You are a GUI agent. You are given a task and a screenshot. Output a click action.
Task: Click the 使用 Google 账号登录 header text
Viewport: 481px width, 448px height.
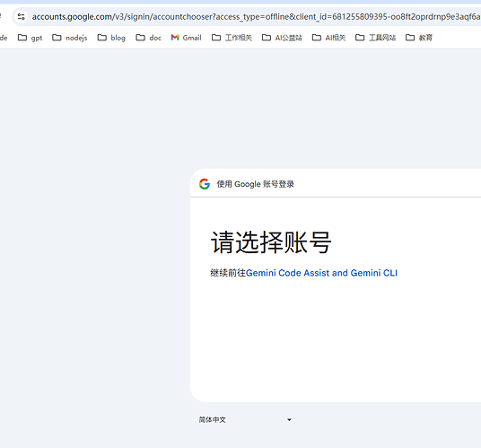coord(256,184)
